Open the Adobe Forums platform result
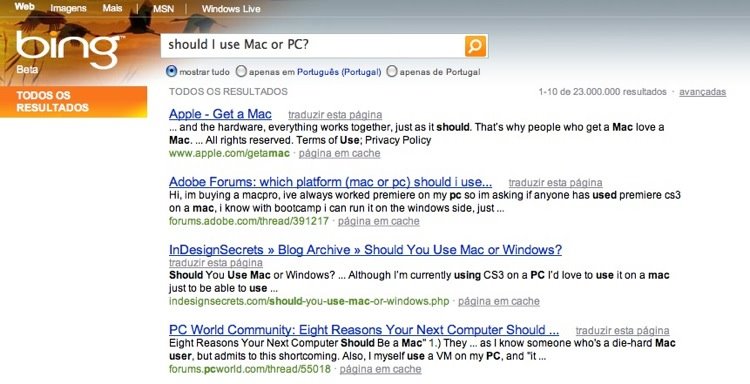This screenshot has width=750, height=384. click(x=331, y=182)
